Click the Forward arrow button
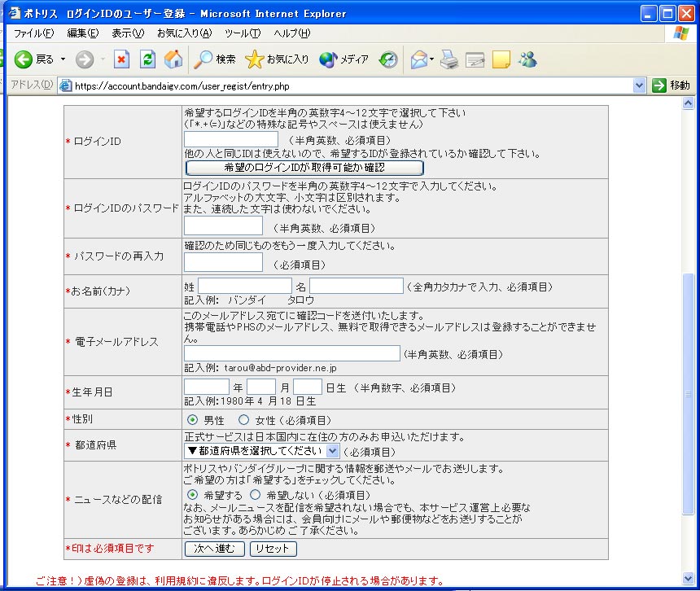This screenshot has height=591, width=700. 85,59
